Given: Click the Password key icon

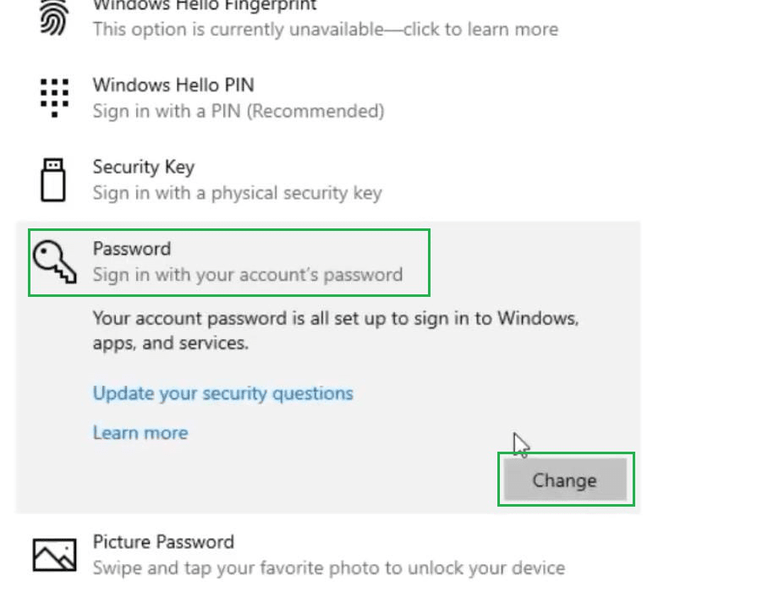Looking at the screenshot, I should pos(54,261).
